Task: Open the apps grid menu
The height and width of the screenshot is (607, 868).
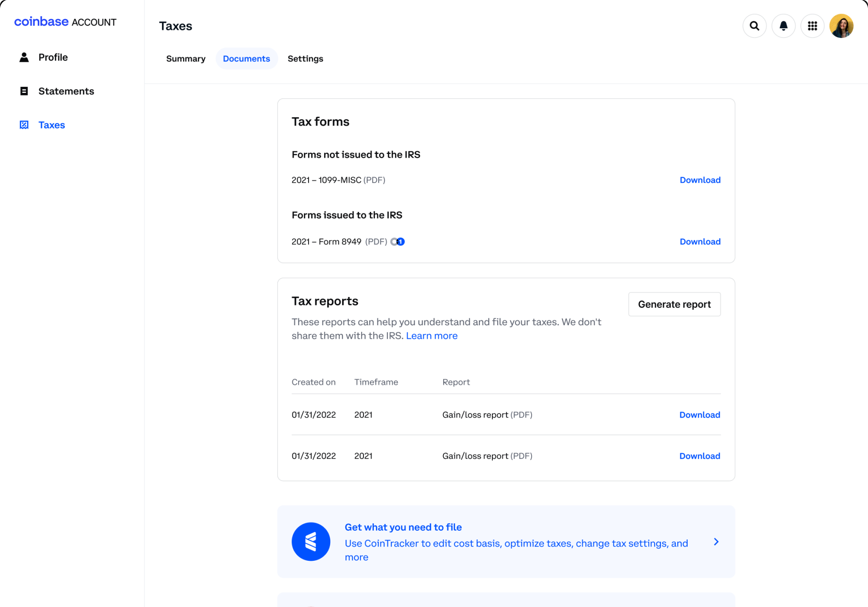Action: click(x=812, y=26)
